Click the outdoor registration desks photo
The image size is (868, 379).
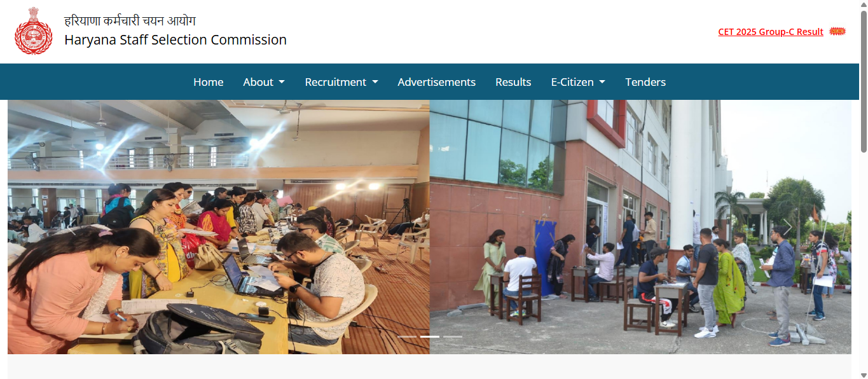coord(640,227)
